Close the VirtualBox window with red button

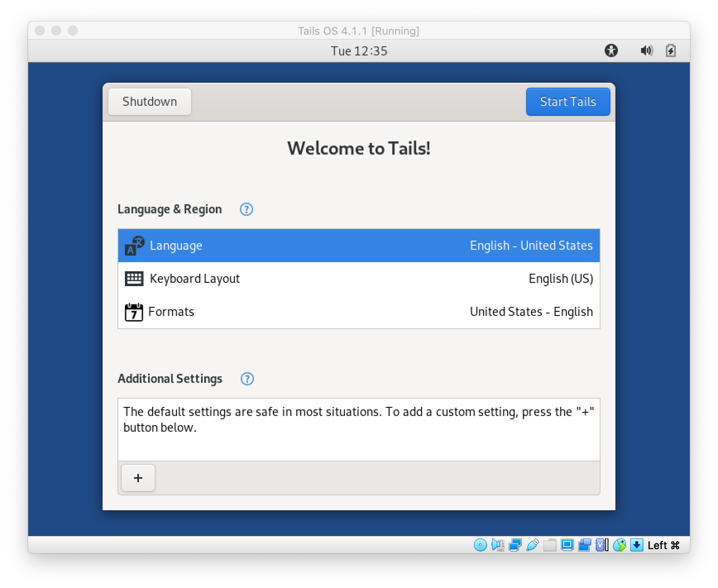40,31
